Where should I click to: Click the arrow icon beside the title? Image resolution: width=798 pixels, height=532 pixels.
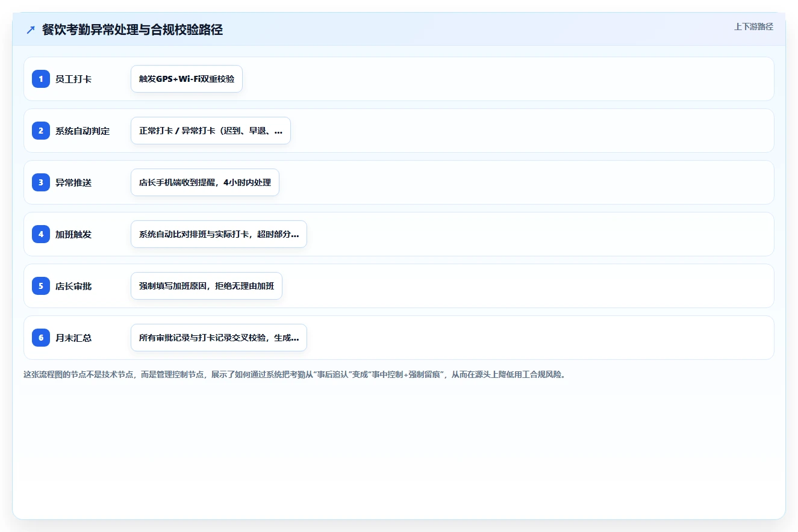(31, 30)
